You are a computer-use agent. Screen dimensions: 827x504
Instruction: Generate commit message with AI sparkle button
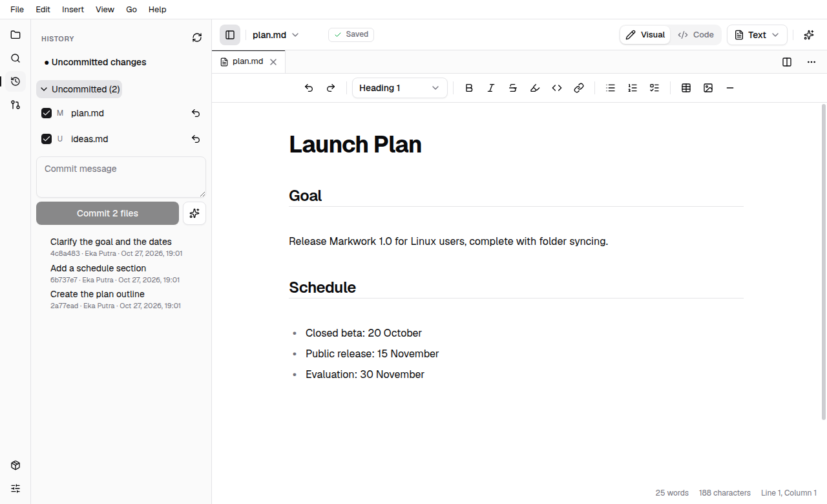194,213
